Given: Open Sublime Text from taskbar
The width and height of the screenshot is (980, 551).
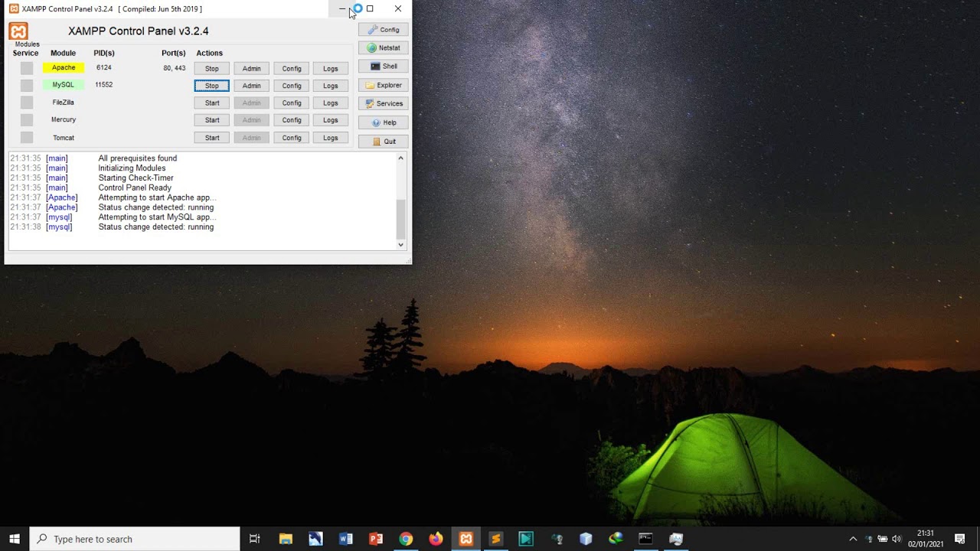Looking at the screenshot, I should coord(496,539).
